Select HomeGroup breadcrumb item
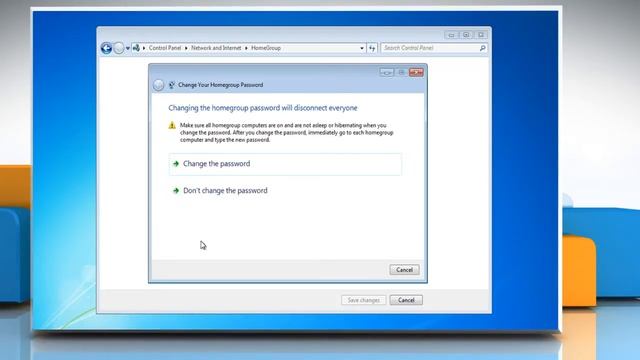This screenshot has width=640, height=360. (x=266, y=48)
